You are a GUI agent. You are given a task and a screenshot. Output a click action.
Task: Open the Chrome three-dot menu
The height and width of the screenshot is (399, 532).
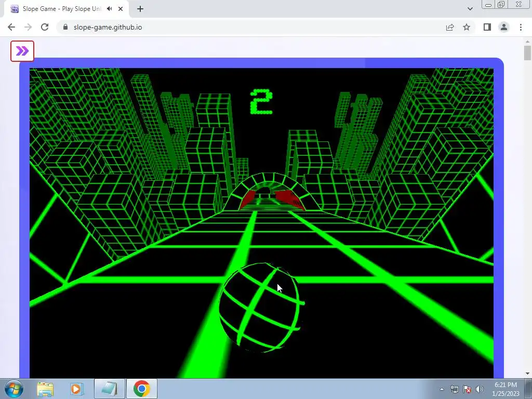click(x=521, y=27)
